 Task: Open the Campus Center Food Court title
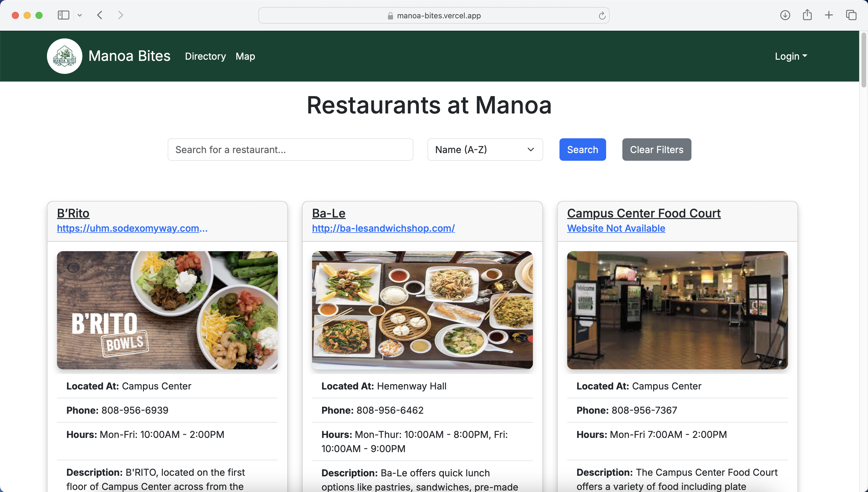(x=644, y=213)
